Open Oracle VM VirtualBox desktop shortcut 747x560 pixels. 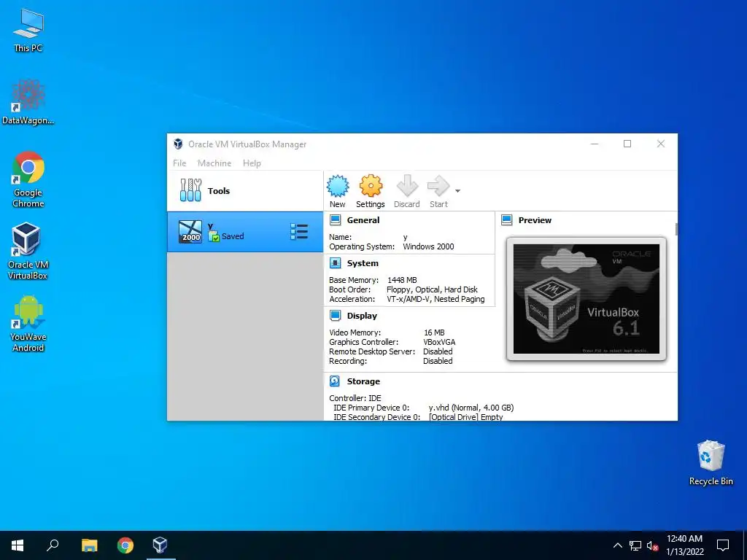pos(28,252)
